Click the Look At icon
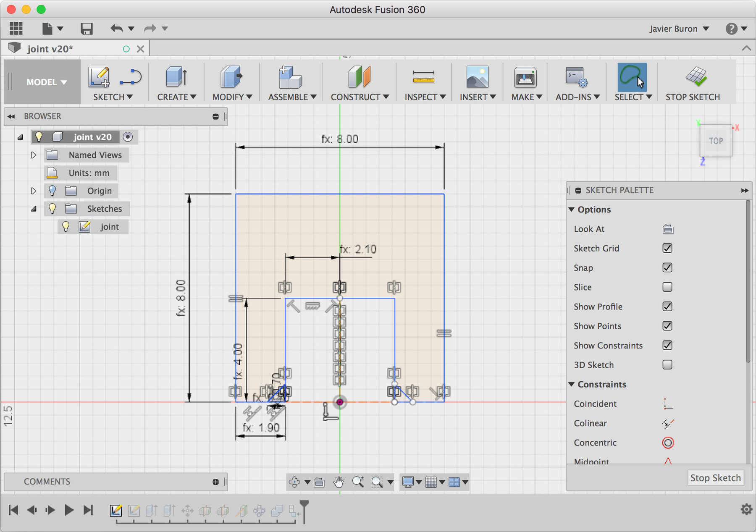Image resolution: width=756 pixels, height=532 pixels. (668, 229)
